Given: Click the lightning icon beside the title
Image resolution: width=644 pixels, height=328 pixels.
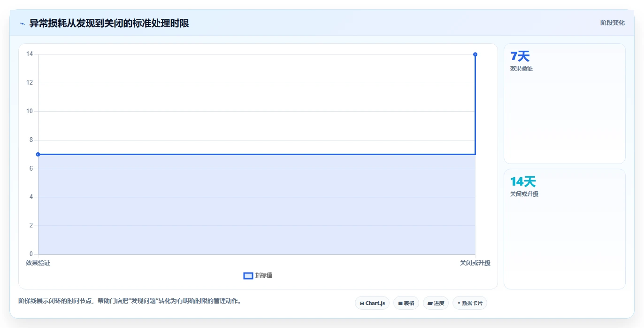Looking at the screenshot, I should (x=22, y=23).
